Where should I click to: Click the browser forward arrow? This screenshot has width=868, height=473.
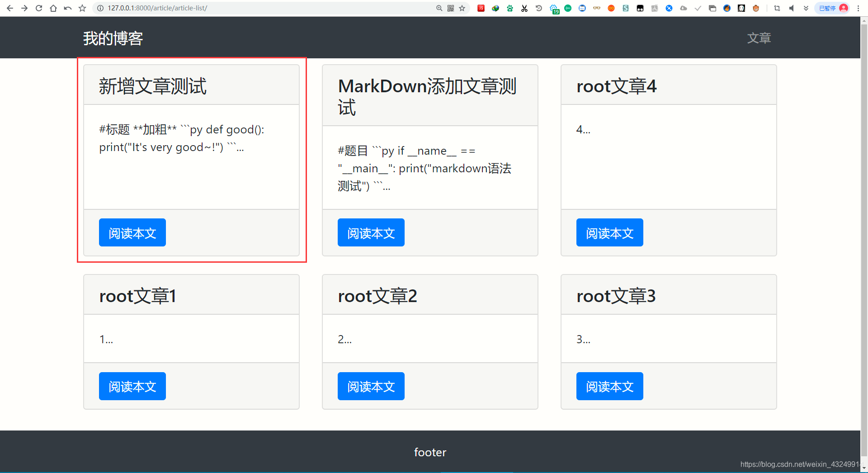point(24,8)
